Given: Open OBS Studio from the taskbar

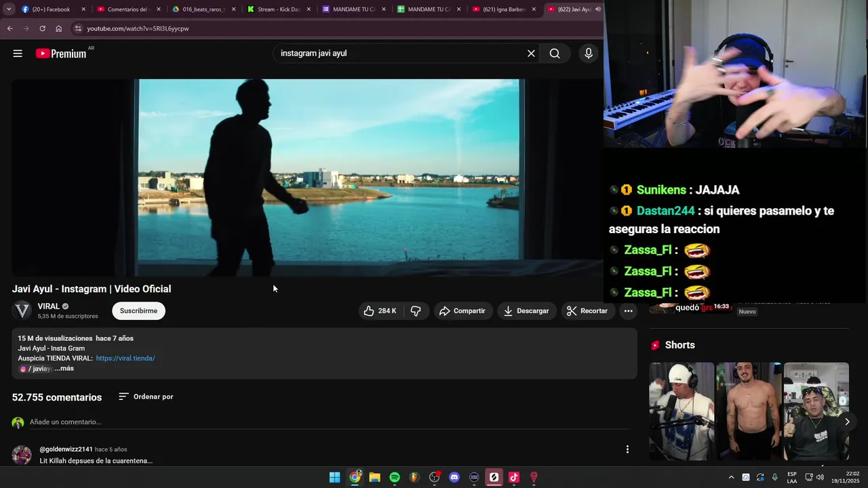Looking at the screenshot, I should (435, 477).
